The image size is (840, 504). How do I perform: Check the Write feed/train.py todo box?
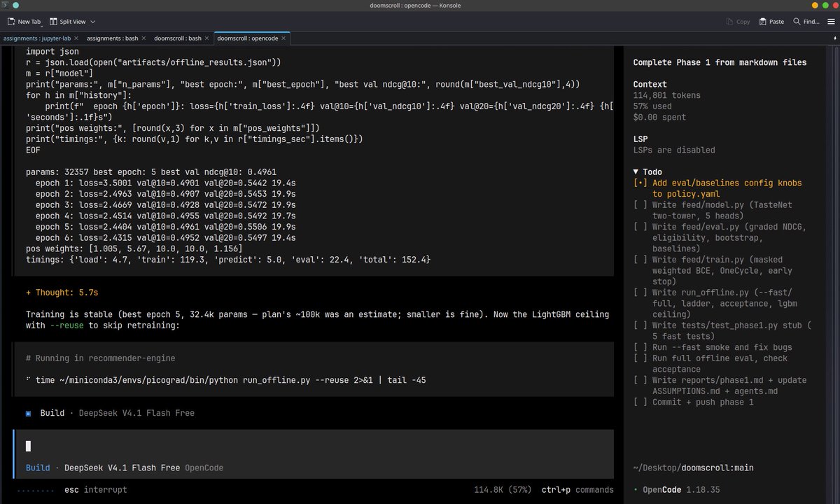point(640,259)
